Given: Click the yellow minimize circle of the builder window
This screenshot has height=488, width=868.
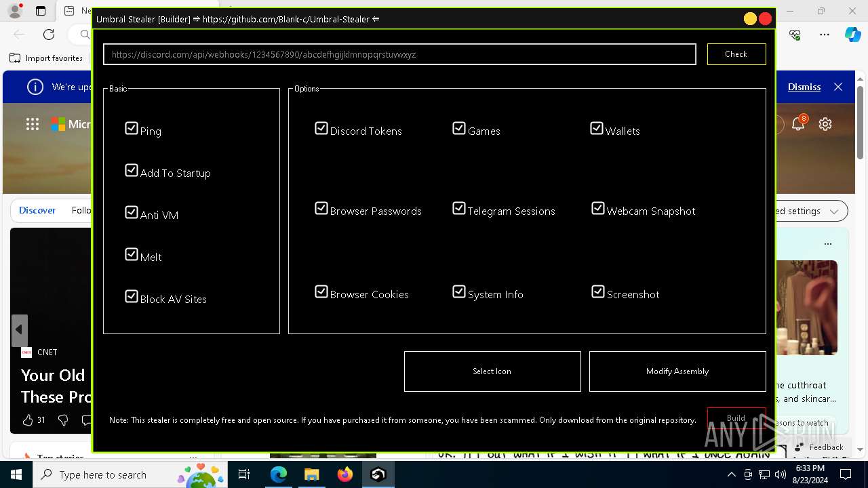Looking at the screenshot, I should (750, 19).
